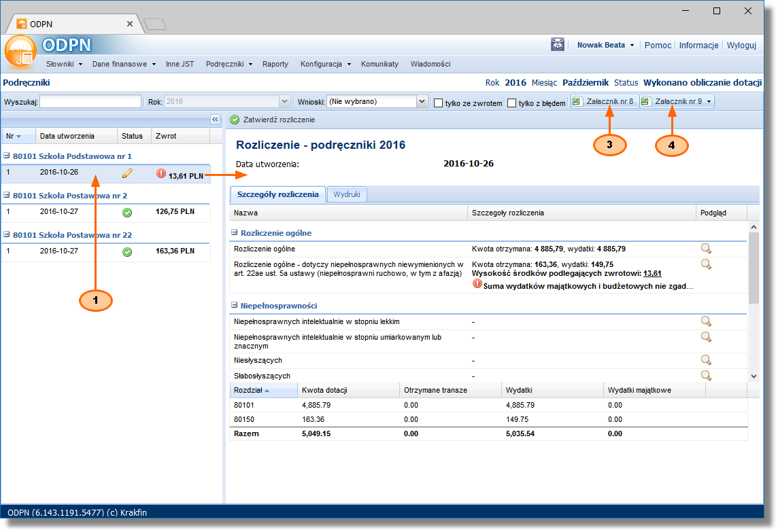
Task: Collapse the Niepełnosprawności section
Action: coord(235,306)
